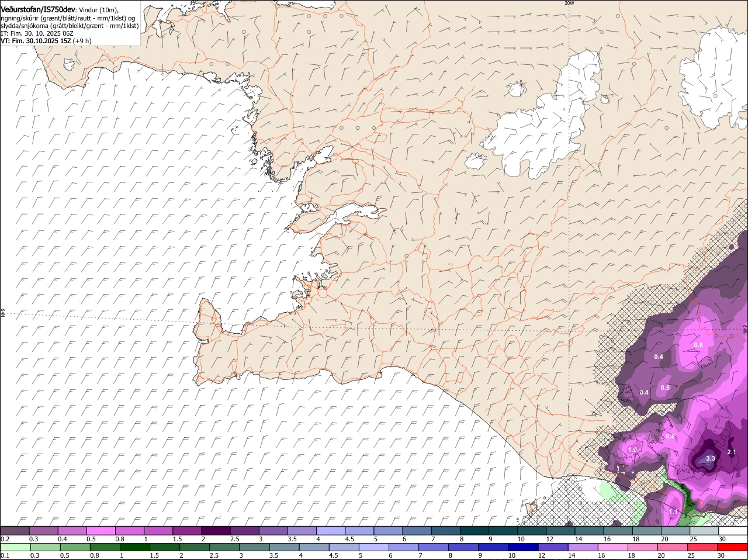Click the lower legend swatch starting at 0.5

75,547
